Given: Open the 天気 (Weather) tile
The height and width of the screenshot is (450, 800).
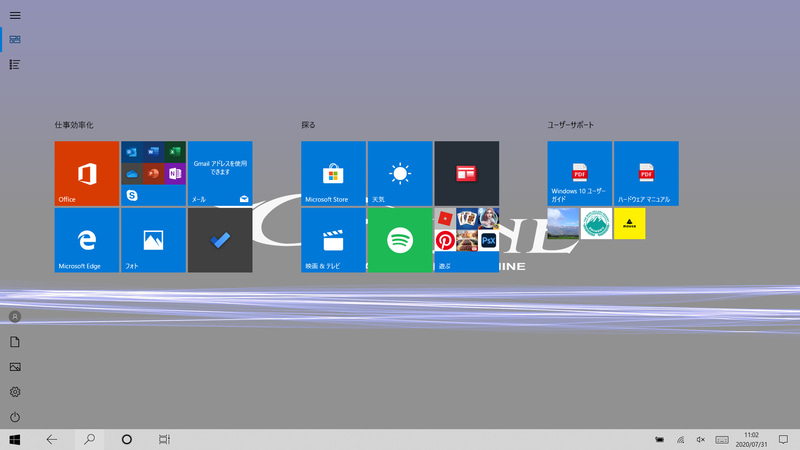Looking at the screenshot, I should (x=400, y=173).
